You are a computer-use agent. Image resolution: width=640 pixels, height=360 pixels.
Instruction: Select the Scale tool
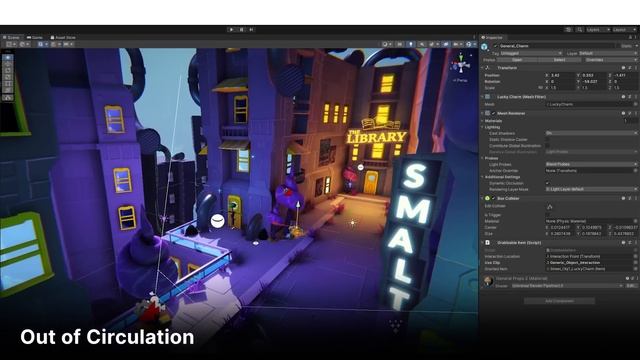point(8,77)
